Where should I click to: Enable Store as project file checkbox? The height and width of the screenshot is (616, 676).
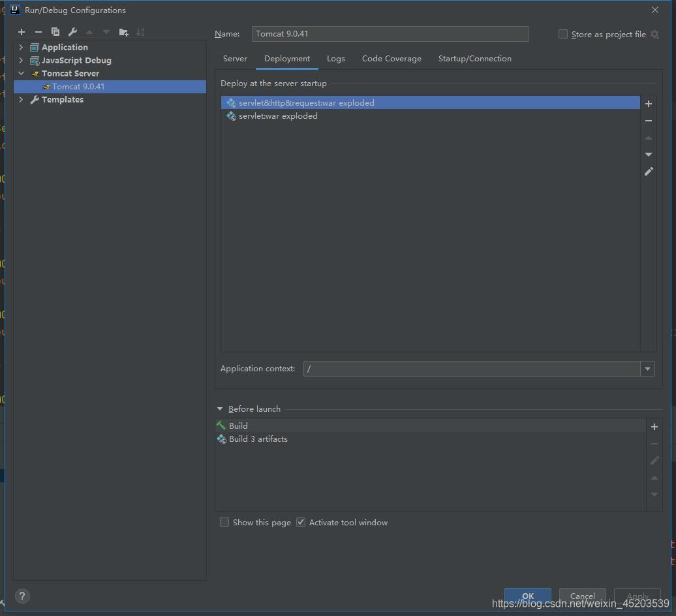(x=562, y=34)
